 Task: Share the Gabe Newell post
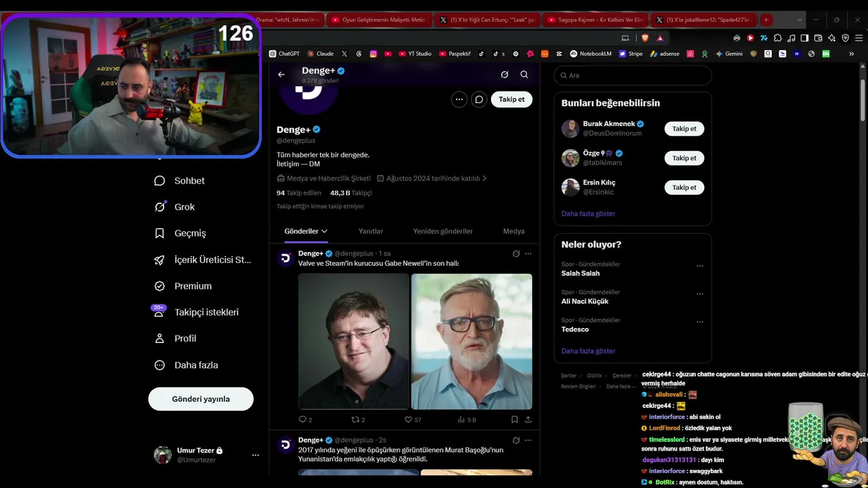point(528,420)
